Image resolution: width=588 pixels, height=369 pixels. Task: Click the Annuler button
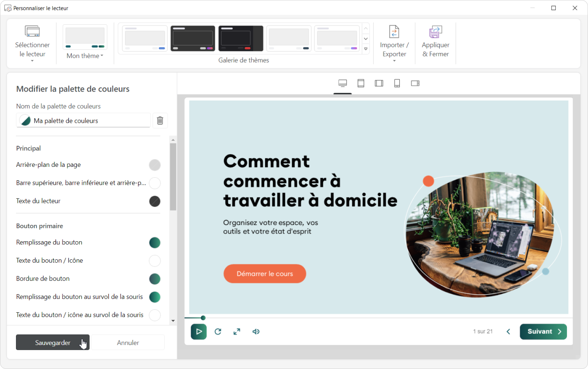[x=128, y=343]
